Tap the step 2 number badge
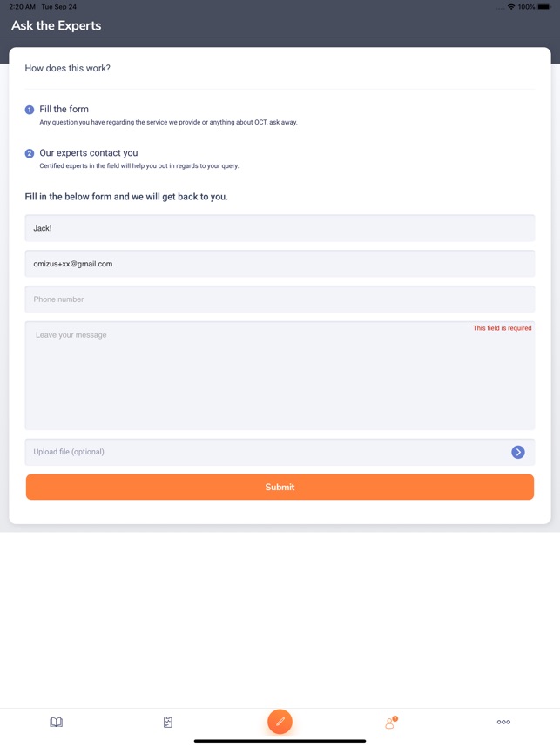 (30, 153)
